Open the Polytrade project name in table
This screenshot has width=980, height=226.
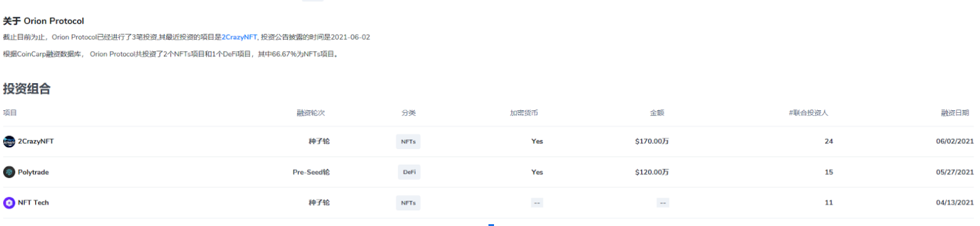click(x=33, y=172)
